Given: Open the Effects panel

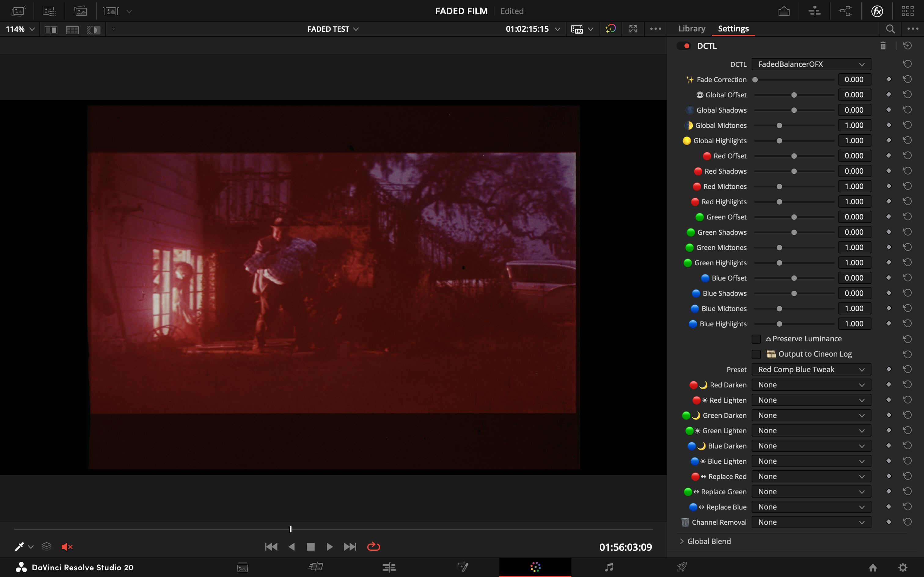Looking at the screenshot, I should 877,11.
